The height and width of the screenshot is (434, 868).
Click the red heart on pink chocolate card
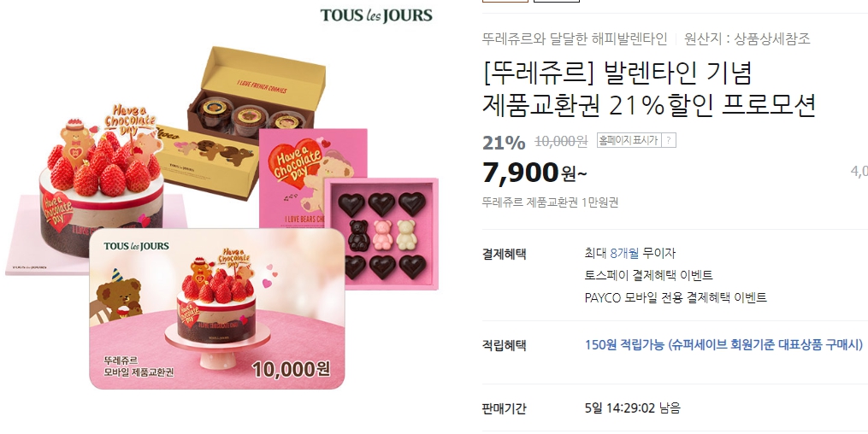[x=294, y=162]
